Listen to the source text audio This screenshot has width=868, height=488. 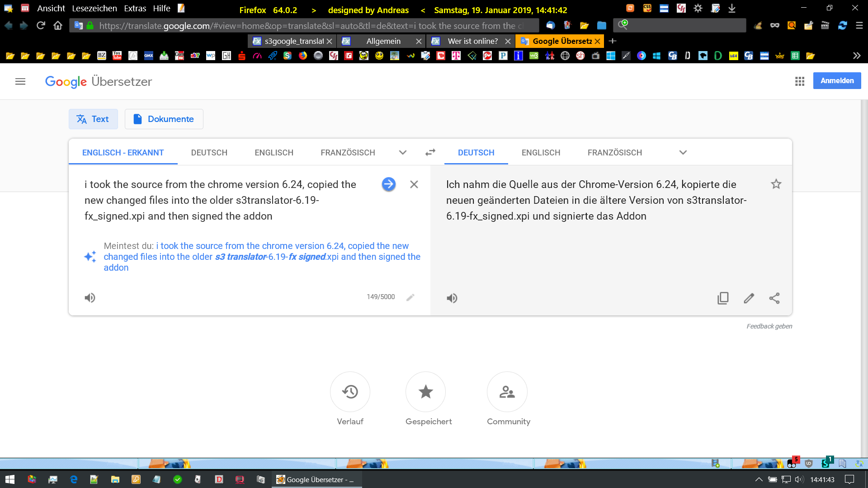click(90, 298)
